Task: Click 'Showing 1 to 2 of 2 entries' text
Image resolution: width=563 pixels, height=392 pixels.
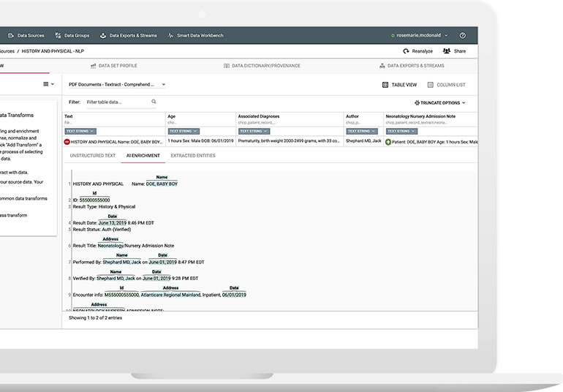Action: point(96,318)
